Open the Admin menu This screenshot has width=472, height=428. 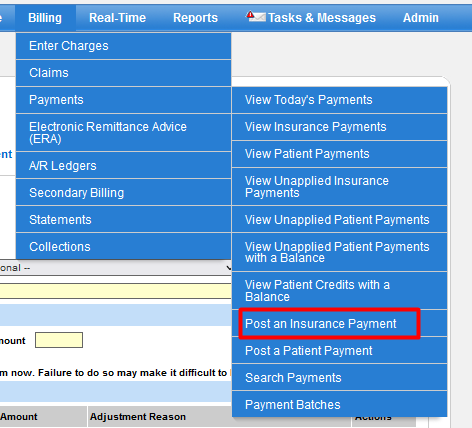tap(421, 18)
